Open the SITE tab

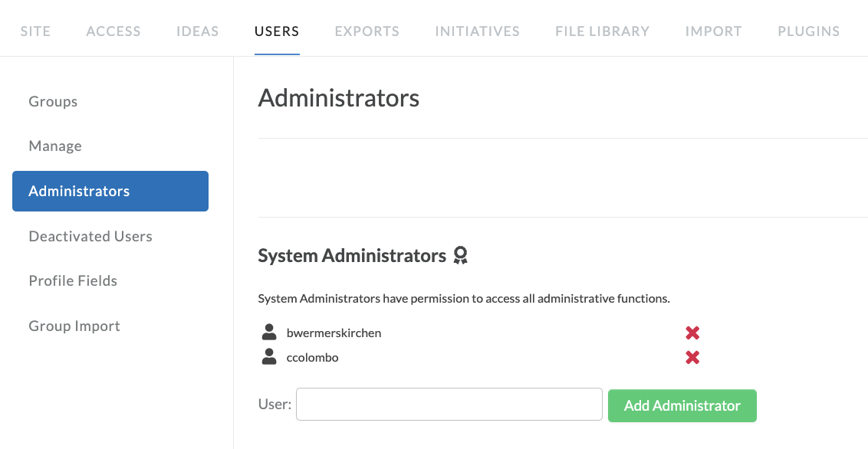coord(35,31)
